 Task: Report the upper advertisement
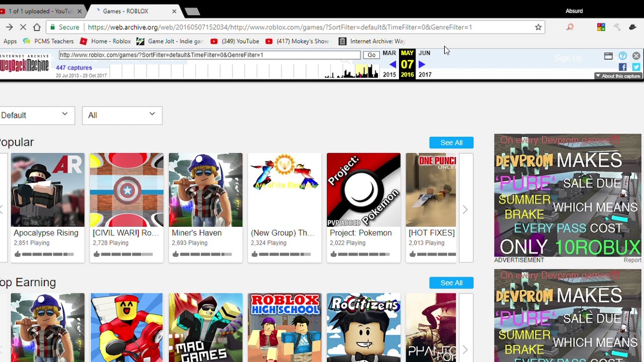[632, 260]
